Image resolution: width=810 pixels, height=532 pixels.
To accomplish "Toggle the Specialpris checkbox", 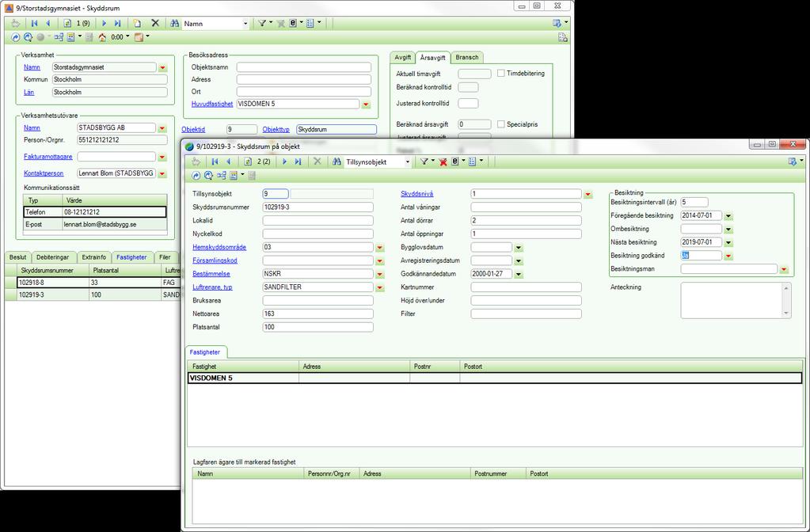I will click(x=500, y=124).
